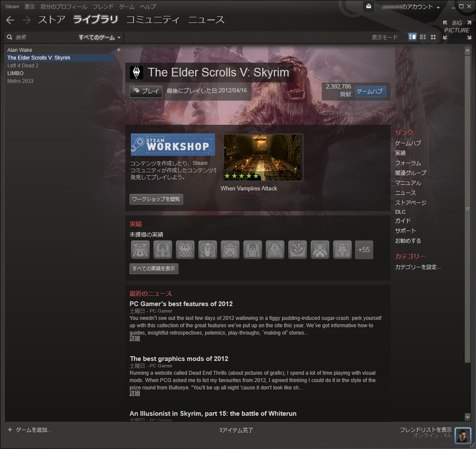This screenshot has width=476, height=449.
Task: Click ワークショップを閲覧 button
Action: [x=156, y=199]
